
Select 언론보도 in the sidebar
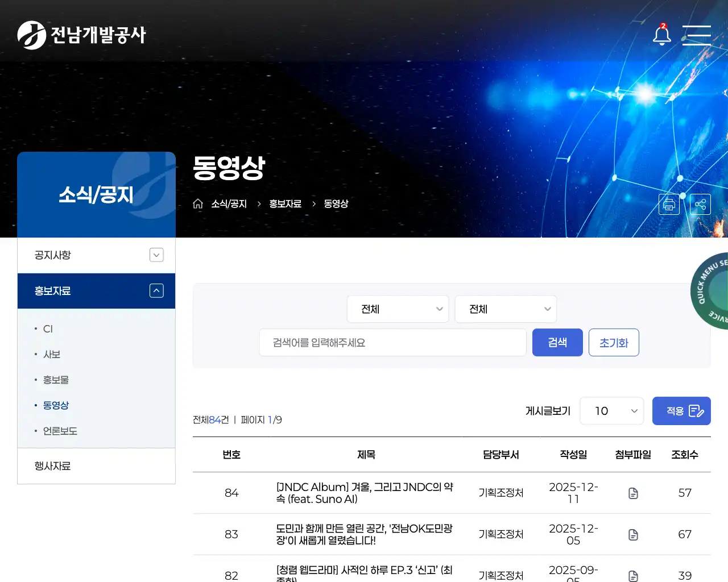tap(60, 431)
